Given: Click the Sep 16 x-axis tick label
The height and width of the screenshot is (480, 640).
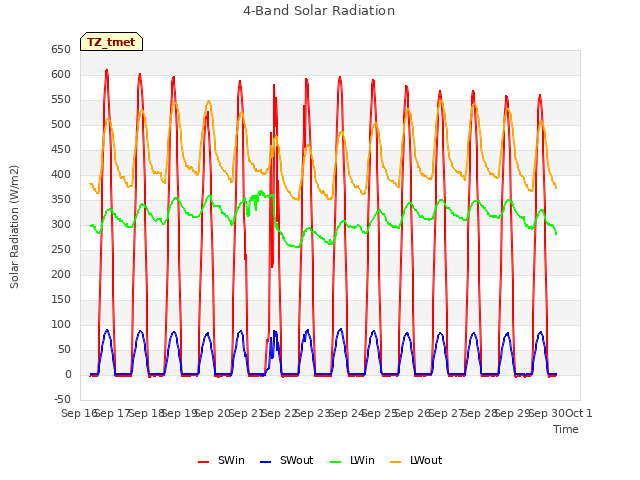Looking at the screenshot, I should pyautogui.click(x=79, y=413).
